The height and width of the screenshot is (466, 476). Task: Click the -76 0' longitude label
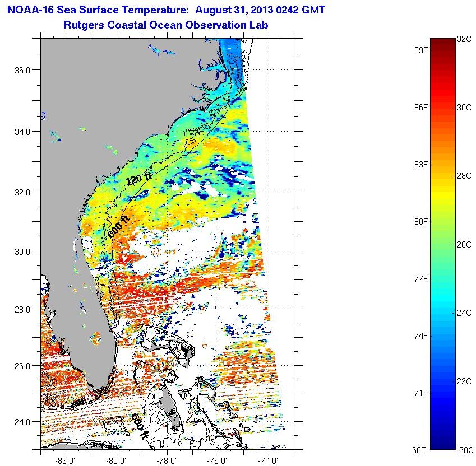coord(218,461)
